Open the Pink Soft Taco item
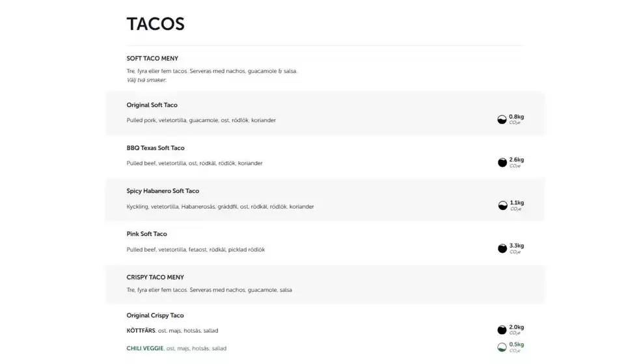 [x=146, y=234]
